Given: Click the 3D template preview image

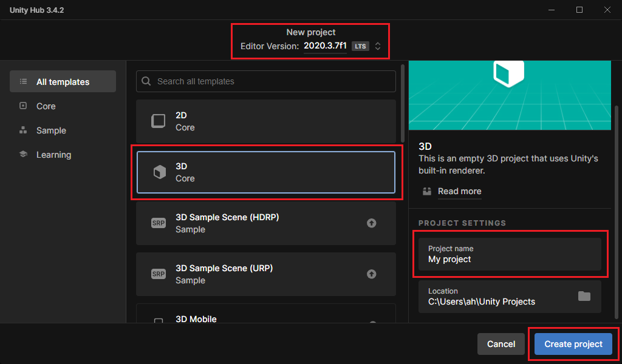Looking at the screenshot, I should pyautogui.click(x=510, y=95).
